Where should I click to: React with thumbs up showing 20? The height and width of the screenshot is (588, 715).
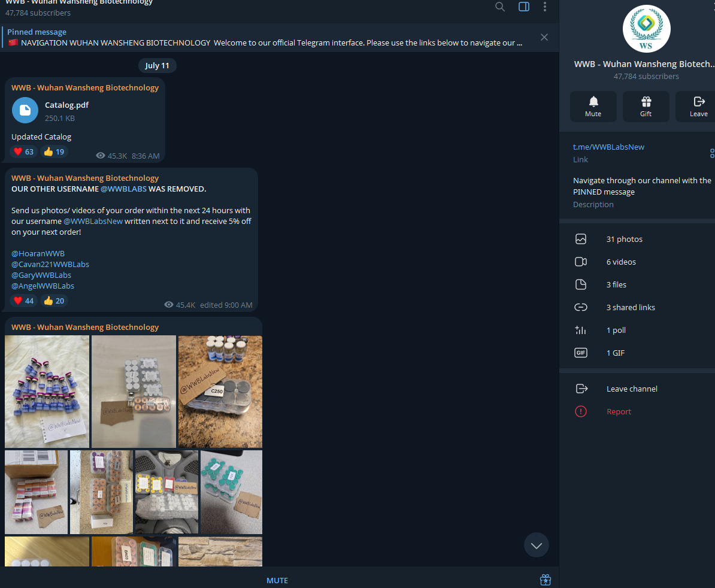pos(54,301)
